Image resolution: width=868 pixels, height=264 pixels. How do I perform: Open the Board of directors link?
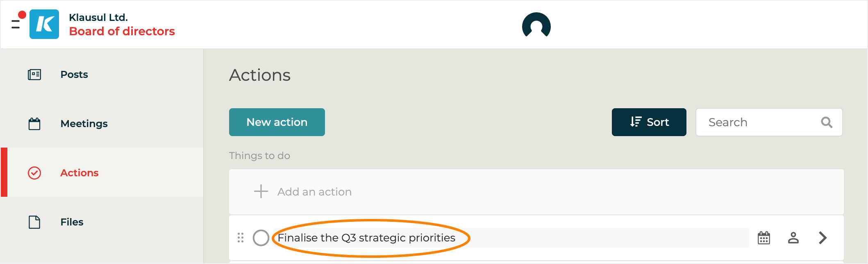point(122,32)
